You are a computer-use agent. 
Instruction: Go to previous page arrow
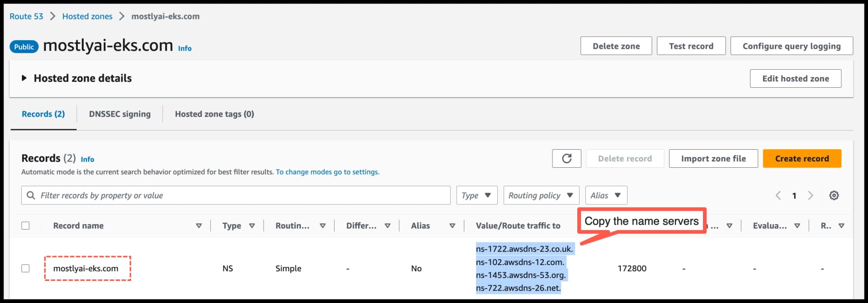point(778,195)
